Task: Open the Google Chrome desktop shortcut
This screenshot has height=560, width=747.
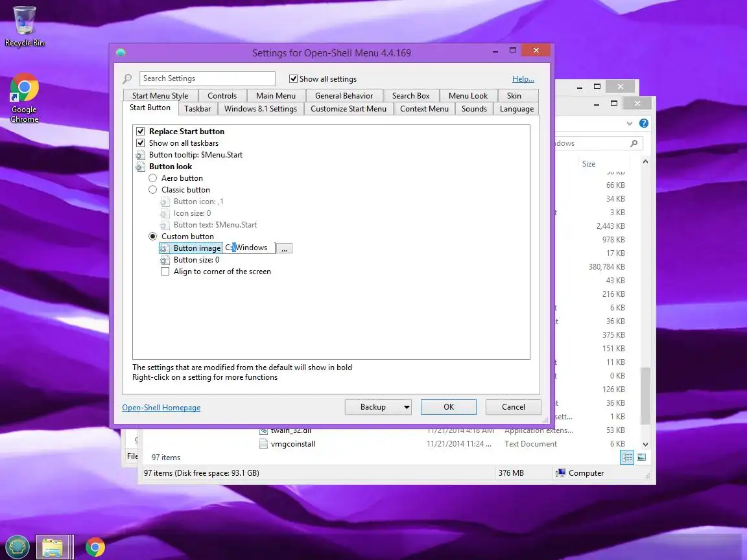Action: [24, 98]
